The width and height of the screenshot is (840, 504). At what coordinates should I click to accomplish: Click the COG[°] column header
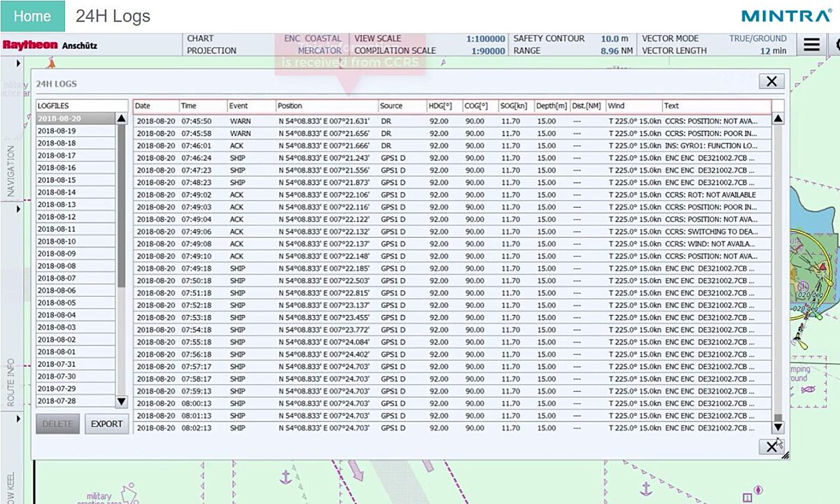coord(481,106)
